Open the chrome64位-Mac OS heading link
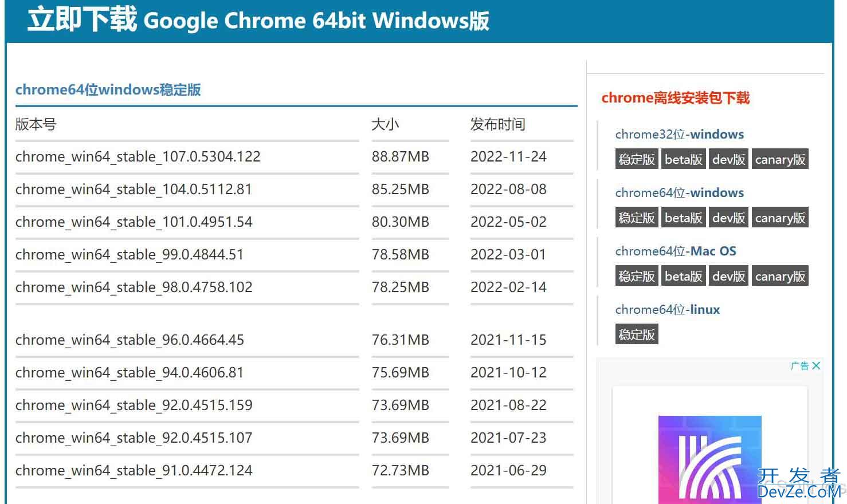The image size is (847, 504). (676, 251)
